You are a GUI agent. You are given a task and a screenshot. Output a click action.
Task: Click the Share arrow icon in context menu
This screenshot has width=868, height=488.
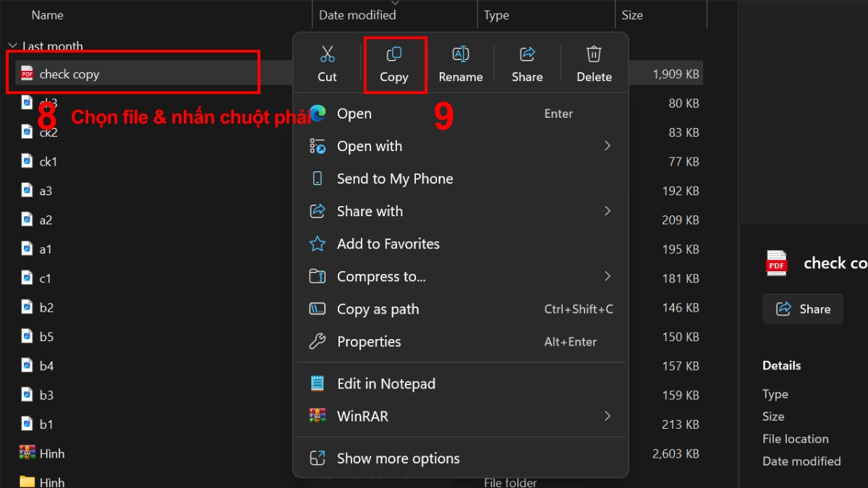pyautogui.click(x=527, y=54)
